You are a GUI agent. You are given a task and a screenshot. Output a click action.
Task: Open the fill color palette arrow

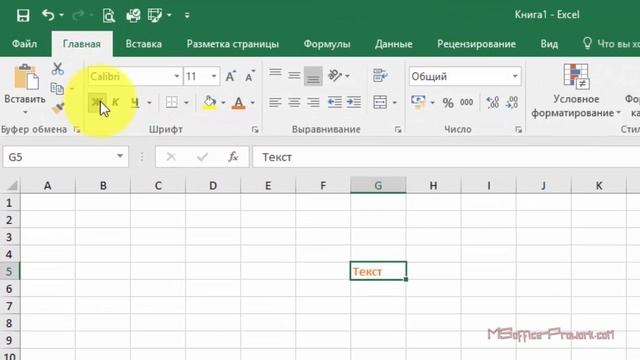223,102
